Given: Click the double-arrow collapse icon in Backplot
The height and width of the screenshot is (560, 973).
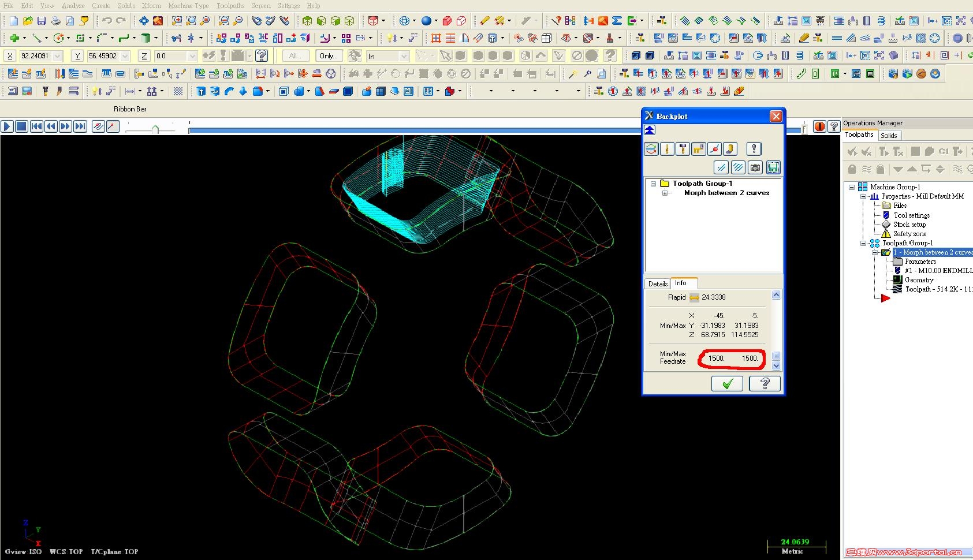Looking at the screenshot, I should (x=650, y=130).
